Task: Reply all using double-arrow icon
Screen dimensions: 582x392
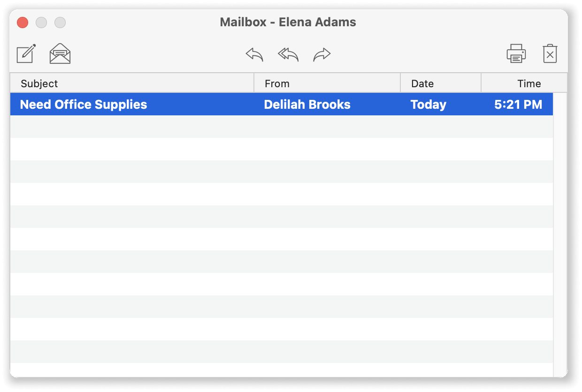Action: click(288, 54)
